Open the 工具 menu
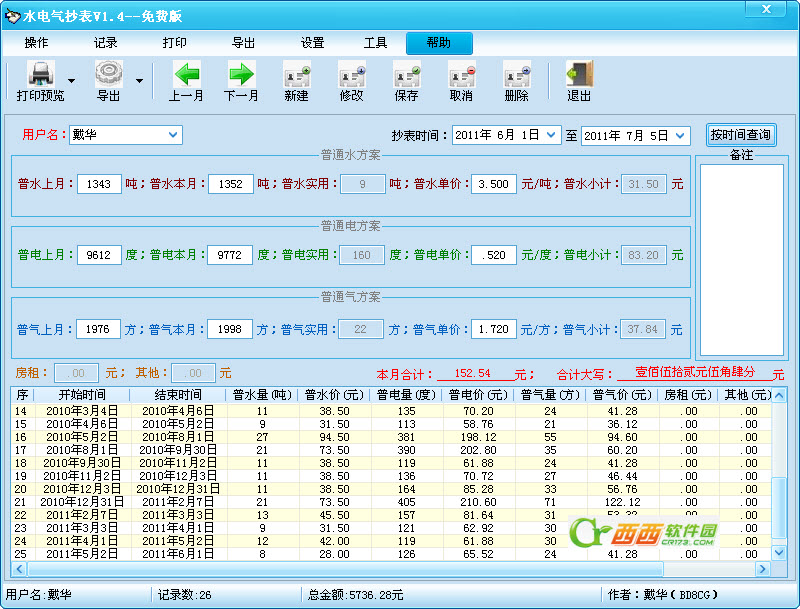The height and width of the screenshot is (609, 800). point(375,43)
